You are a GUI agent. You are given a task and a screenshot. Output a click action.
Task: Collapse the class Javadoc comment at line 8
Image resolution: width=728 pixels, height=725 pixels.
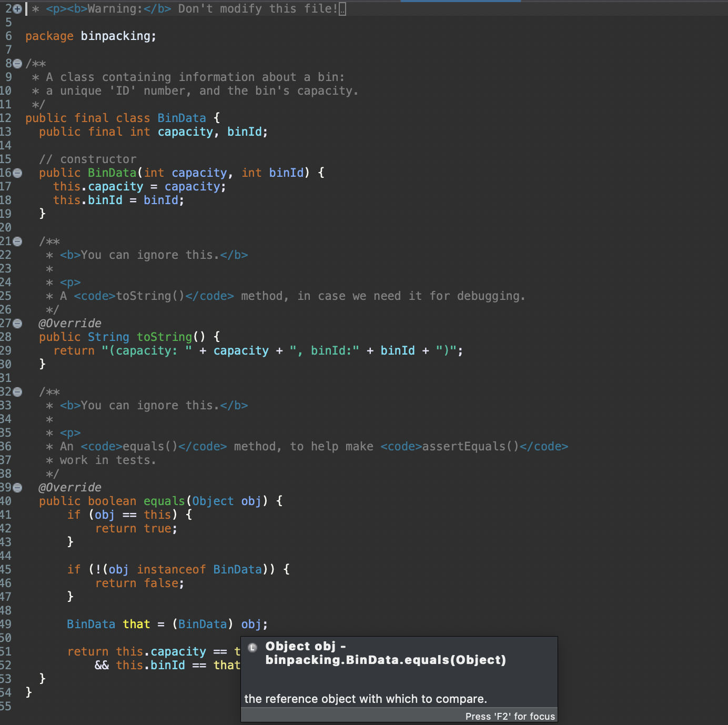coord(17,64)
